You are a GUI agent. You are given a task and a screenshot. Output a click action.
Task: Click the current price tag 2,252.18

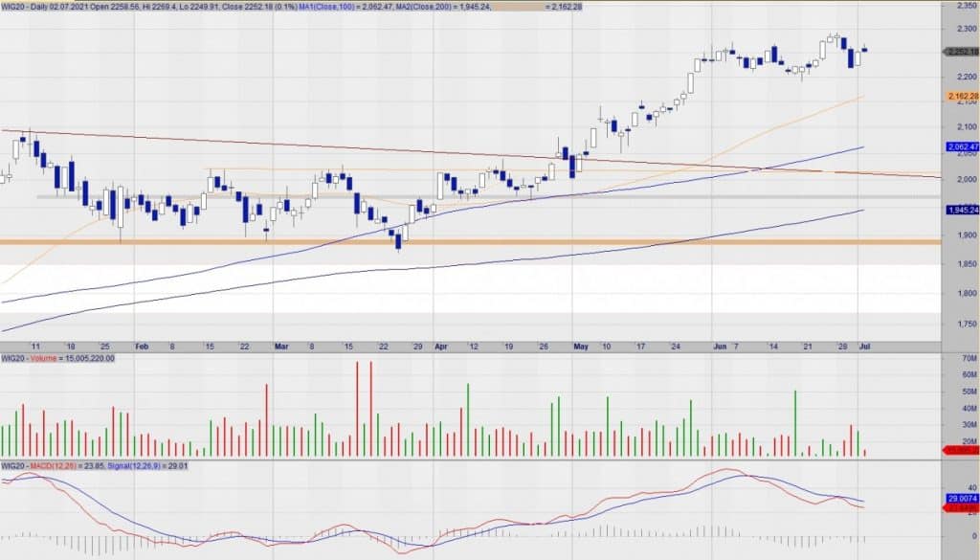961,52
